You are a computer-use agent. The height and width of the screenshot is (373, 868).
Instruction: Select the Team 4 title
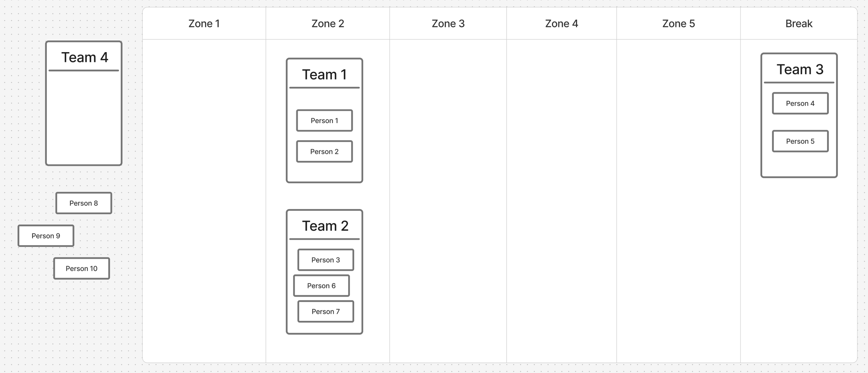85,57
